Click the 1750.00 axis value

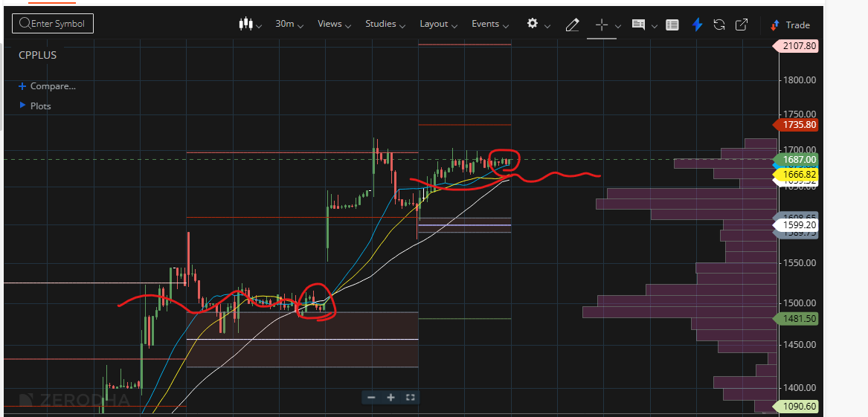[x=800, y=114]
